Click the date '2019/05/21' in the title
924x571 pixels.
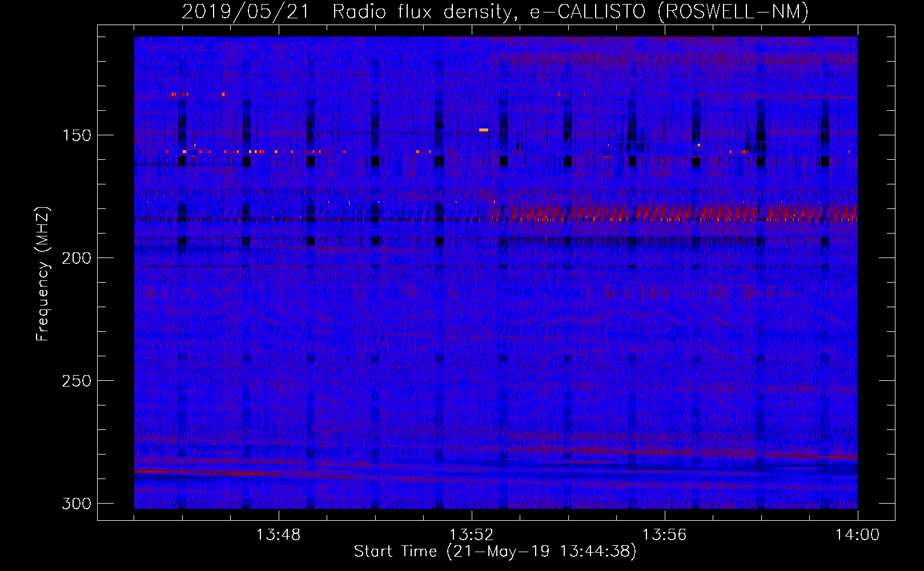pos(246,11)
